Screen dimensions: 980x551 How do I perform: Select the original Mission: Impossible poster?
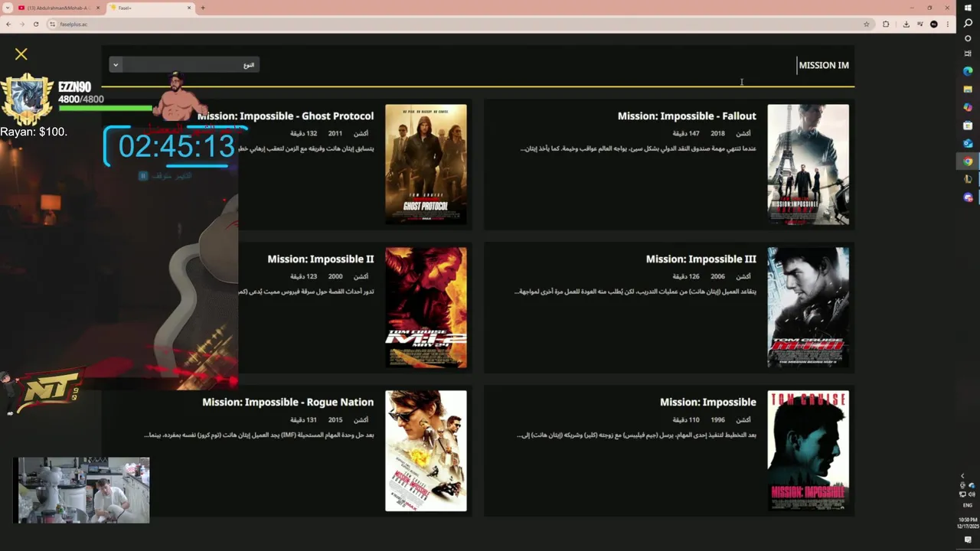point(808,451)
